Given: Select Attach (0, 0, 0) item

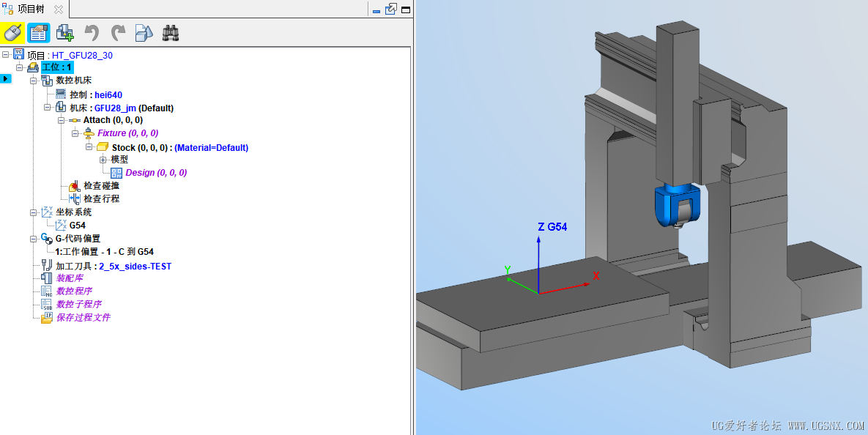Looking at the screenshot, I should [x=113, y=120].
